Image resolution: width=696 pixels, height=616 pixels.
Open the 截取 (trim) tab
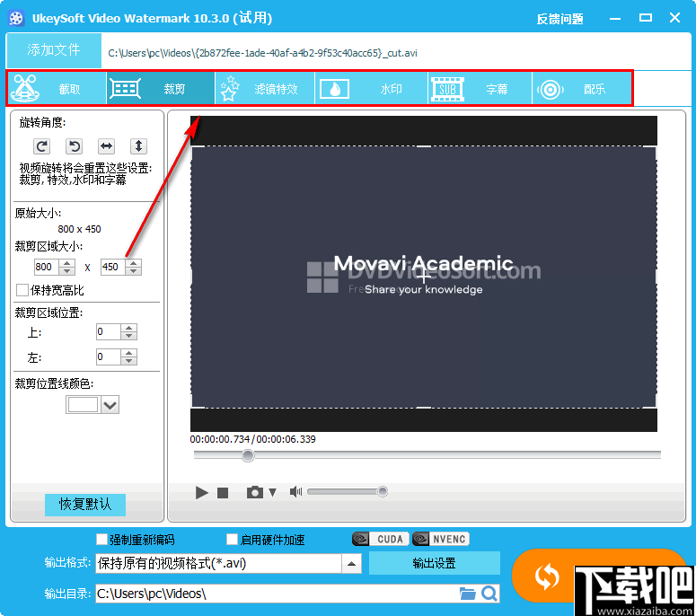point(57,88)
